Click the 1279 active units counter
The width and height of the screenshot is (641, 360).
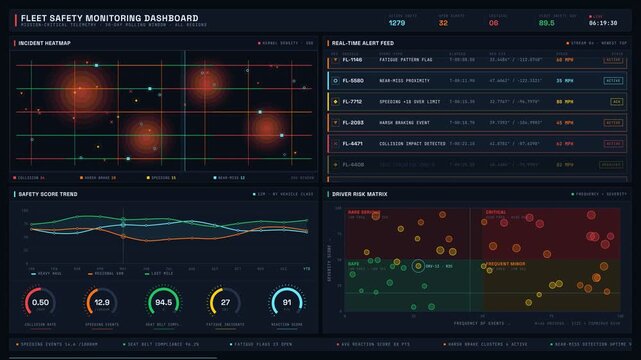(397, 23)
